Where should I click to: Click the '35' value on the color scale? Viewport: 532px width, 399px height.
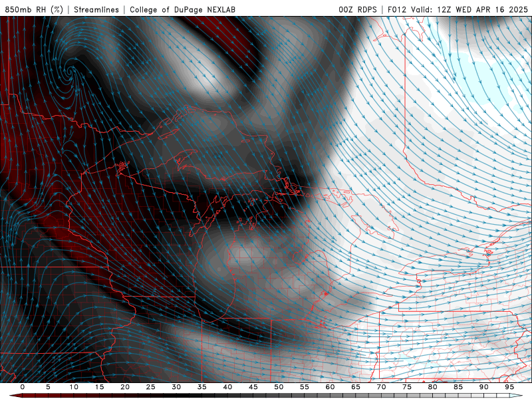[x=202, y=387]
